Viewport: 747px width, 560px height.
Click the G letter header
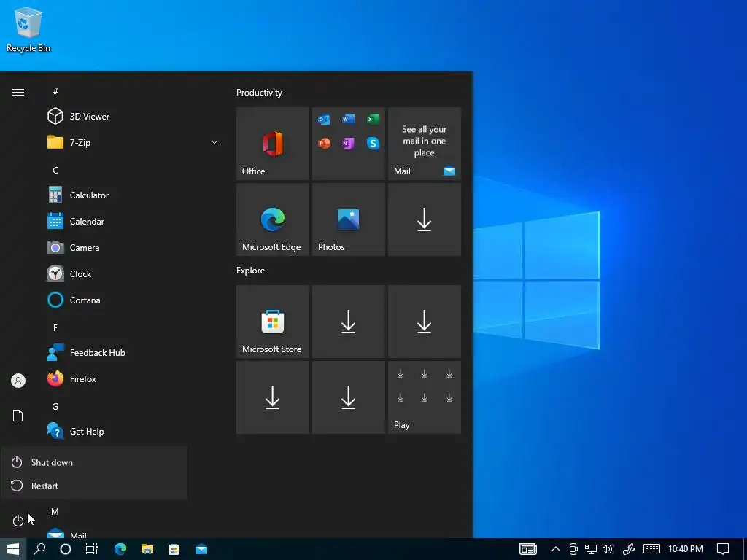(55, 406)
